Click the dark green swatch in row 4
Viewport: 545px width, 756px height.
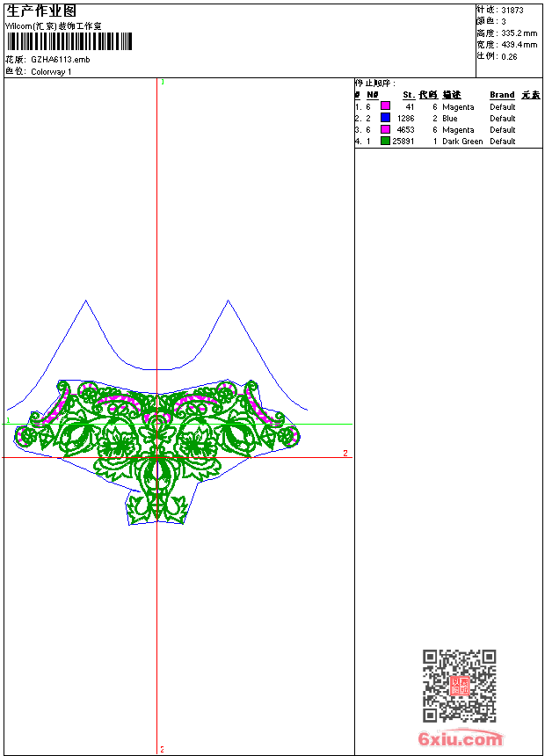[385, 141]
